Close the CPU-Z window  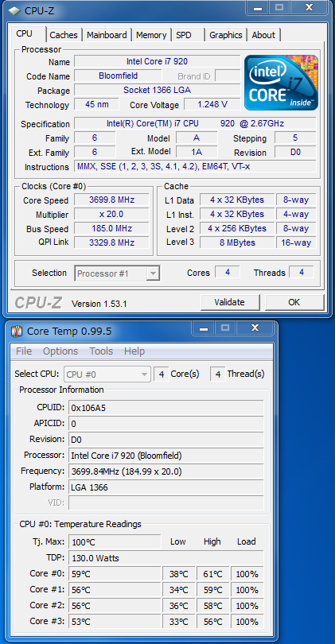coord(310,7)
